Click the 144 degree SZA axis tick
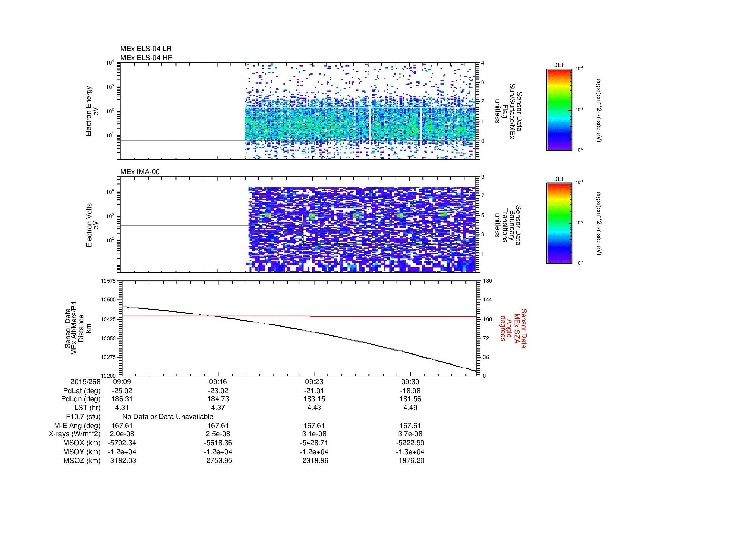The height and width of the screenshot is (534, 756). pyautogui.click(x=487, y=300)
